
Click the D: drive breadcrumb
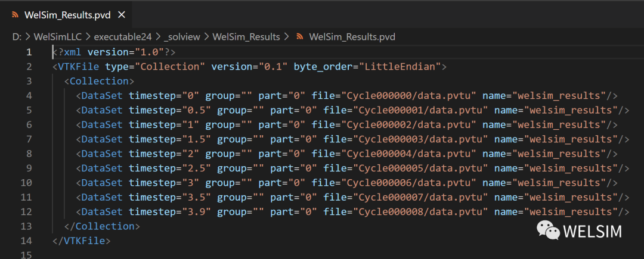click(17, 37)
